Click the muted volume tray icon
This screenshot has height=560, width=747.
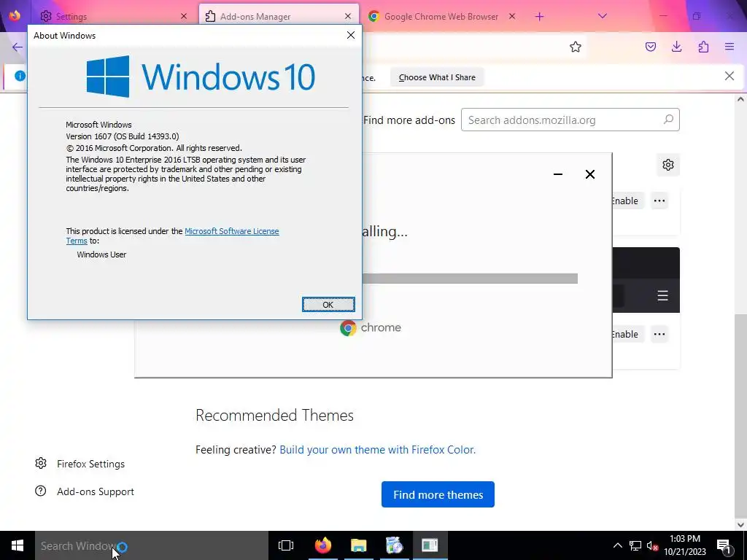[652, 545]
